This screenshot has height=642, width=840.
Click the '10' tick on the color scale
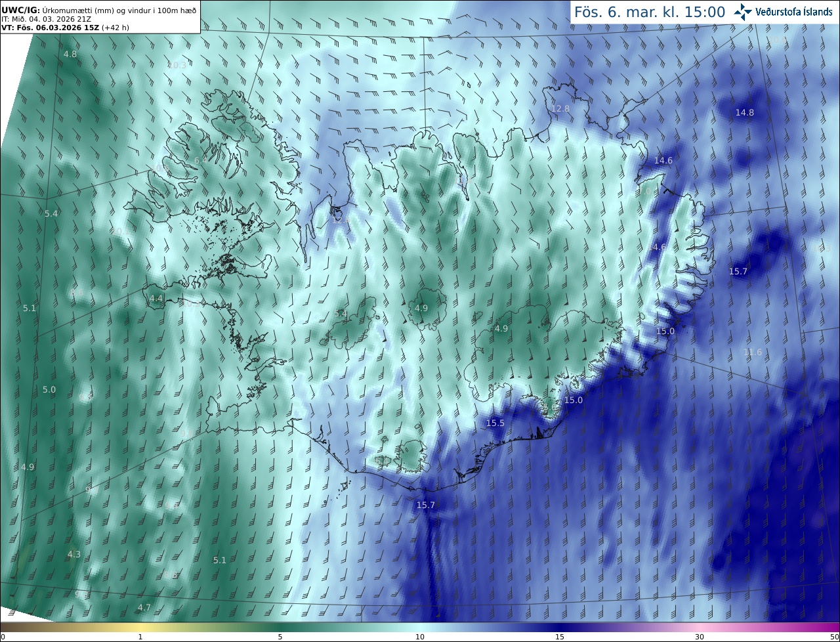420,637
